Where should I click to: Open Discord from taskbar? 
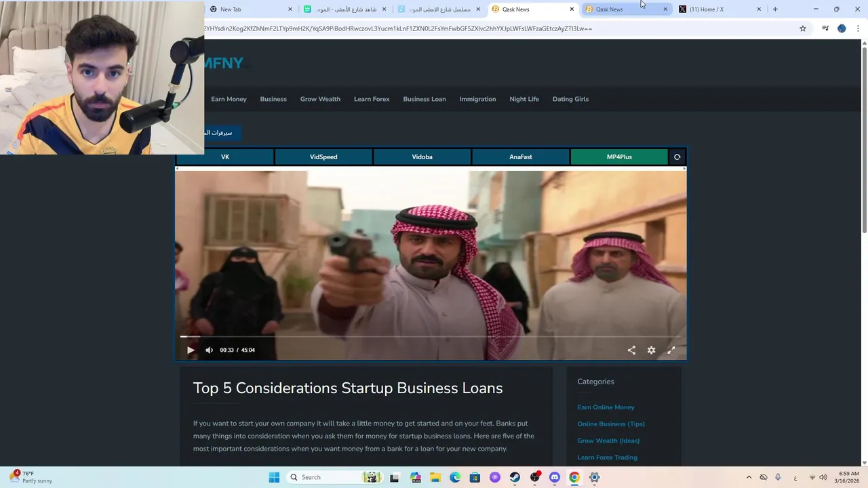(555, 477)
